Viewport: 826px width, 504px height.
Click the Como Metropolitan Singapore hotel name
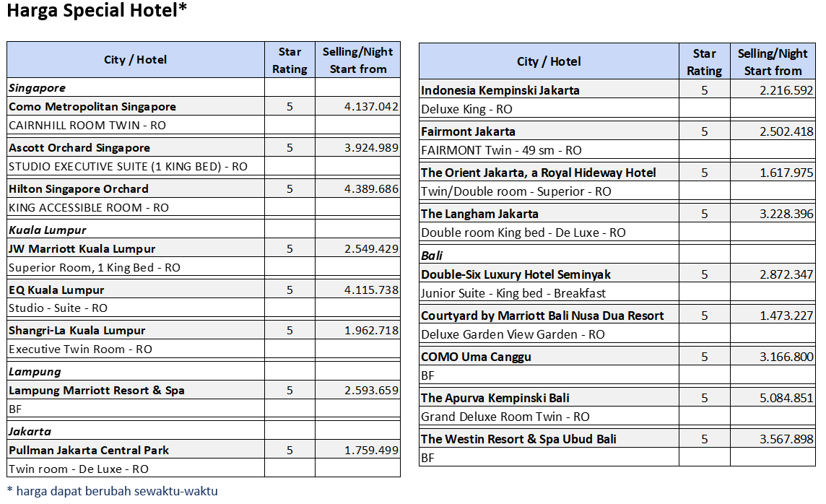(x=92, y=106)
